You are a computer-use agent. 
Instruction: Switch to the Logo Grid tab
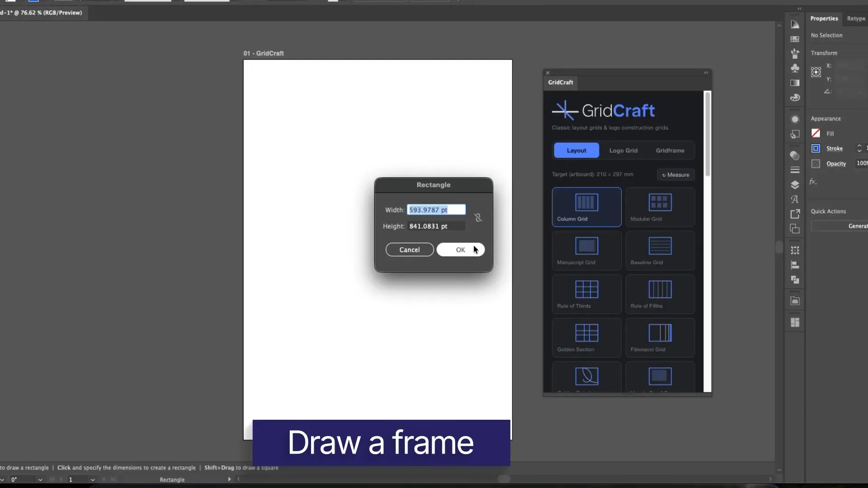coord(623,150)
